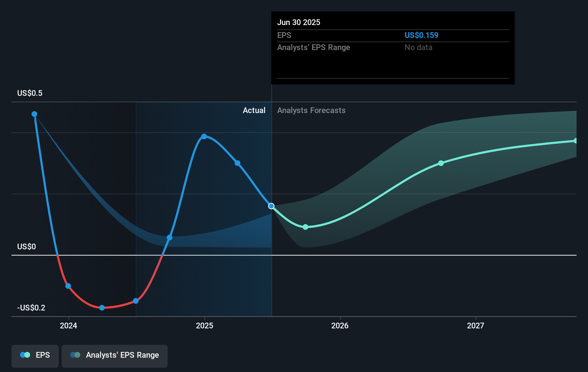Click the 2026 axis label

[340, 325]
